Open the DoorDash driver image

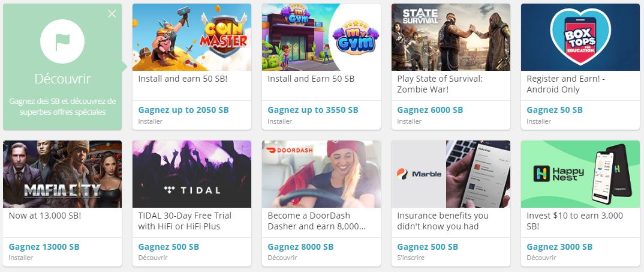[321, 174]
